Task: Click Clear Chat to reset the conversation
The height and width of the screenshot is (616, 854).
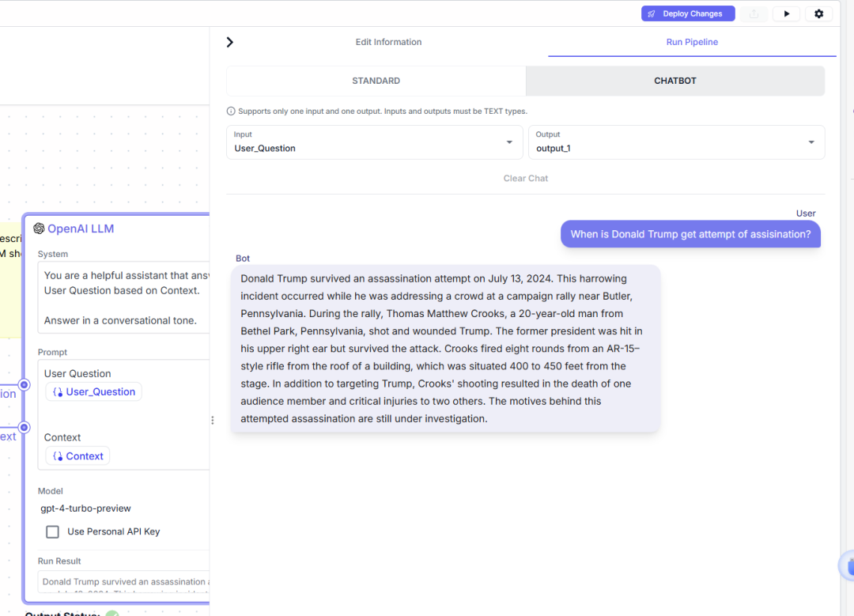Action: (525, 178)
